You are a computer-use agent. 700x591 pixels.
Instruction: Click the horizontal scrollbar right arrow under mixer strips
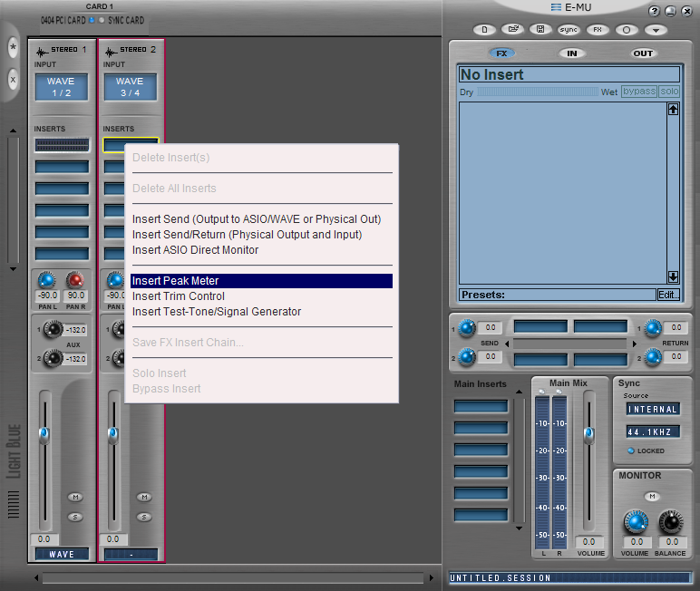click(431, 577)
